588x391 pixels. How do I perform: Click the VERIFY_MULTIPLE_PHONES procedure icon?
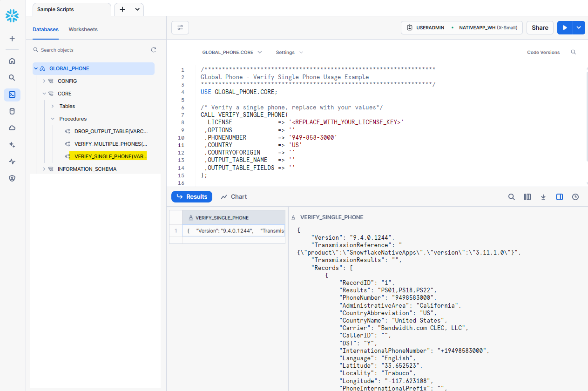(68, 144)
